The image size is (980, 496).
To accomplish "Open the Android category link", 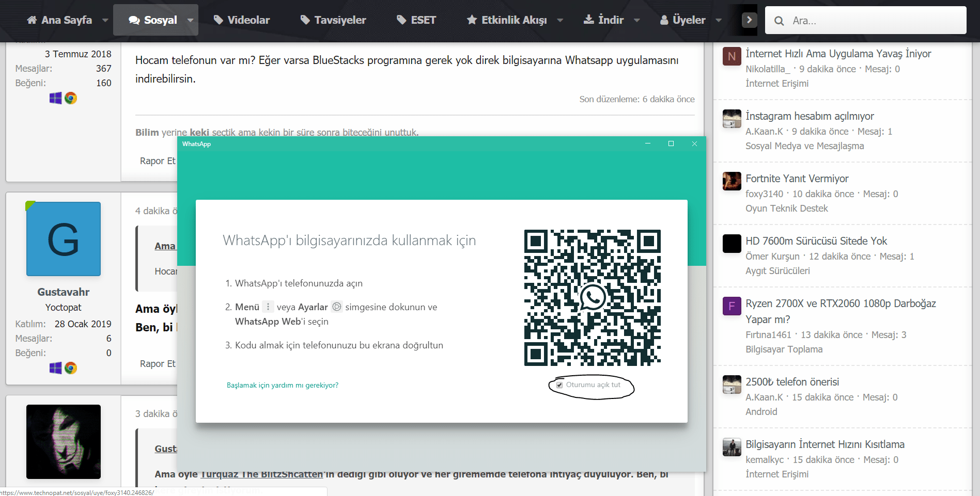I will [761, 412].
